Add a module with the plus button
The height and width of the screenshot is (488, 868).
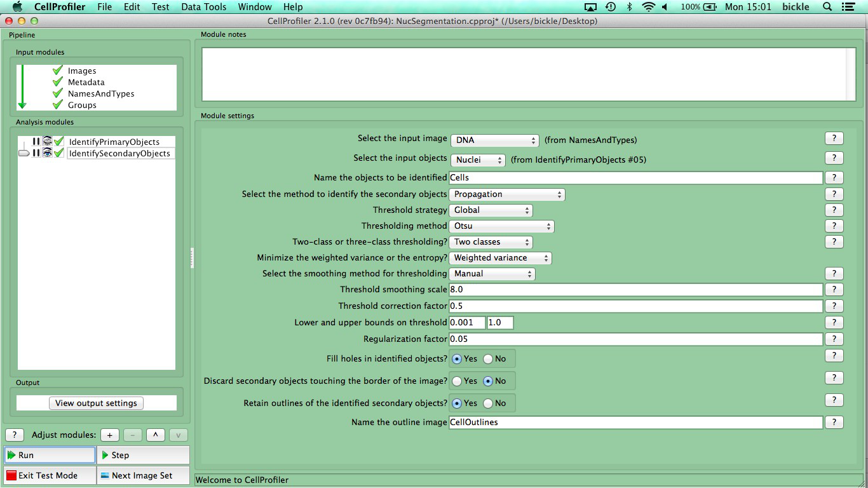coord(109,435)
